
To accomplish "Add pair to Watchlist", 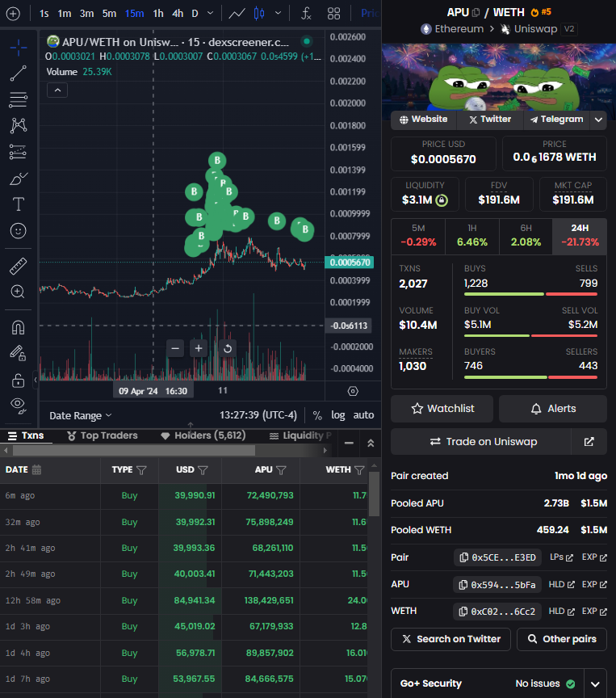I will click(442, 409).
